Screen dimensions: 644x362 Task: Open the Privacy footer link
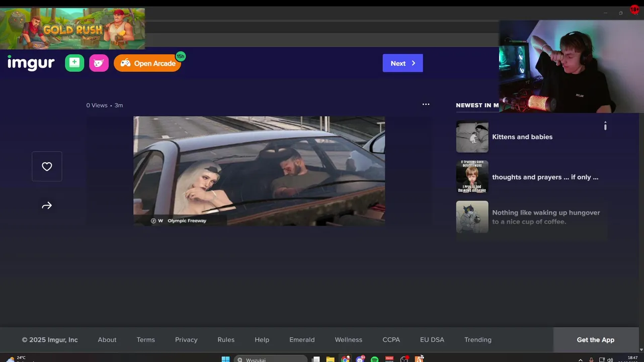click(186, 340)
